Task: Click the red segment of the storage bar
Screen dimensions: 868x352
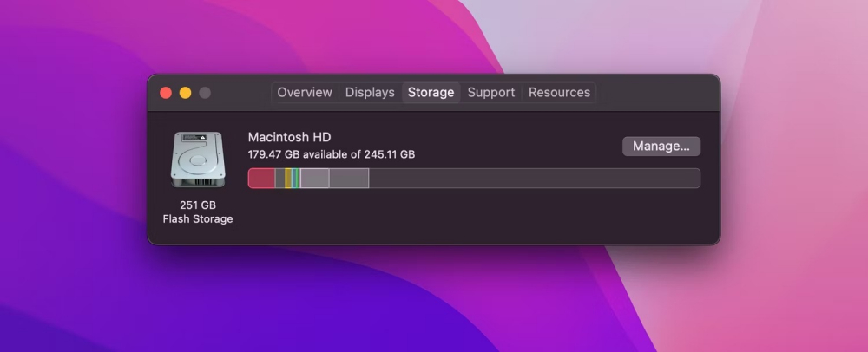Action: click(261, 178)
